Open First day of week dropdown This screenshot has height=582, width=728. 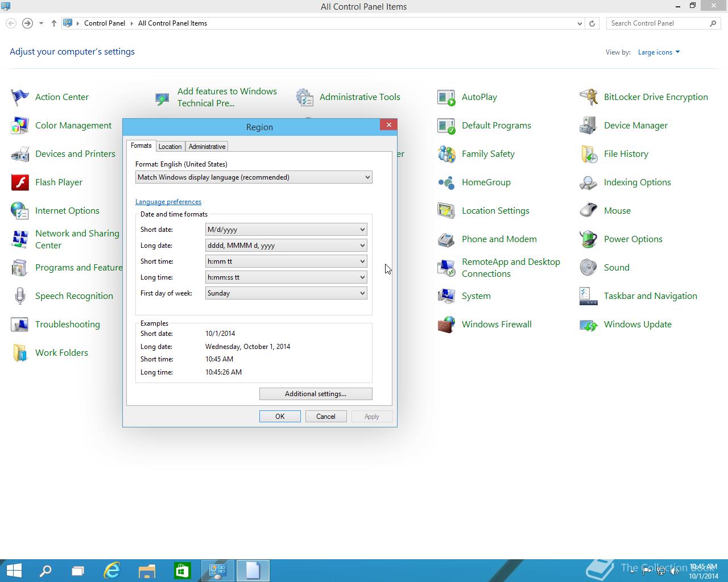click(286, 293)
